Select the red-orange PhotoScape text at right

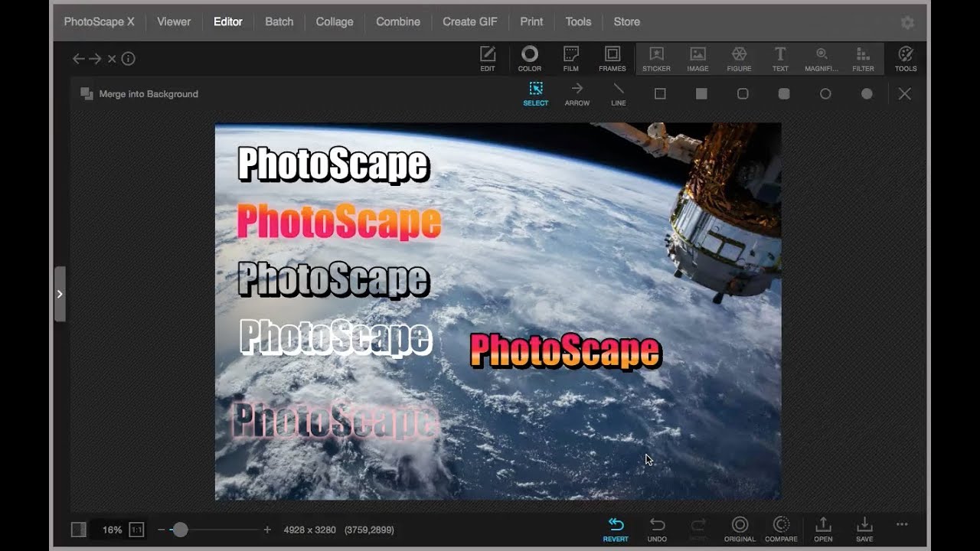pyautogui.click(x=565, y=351)
